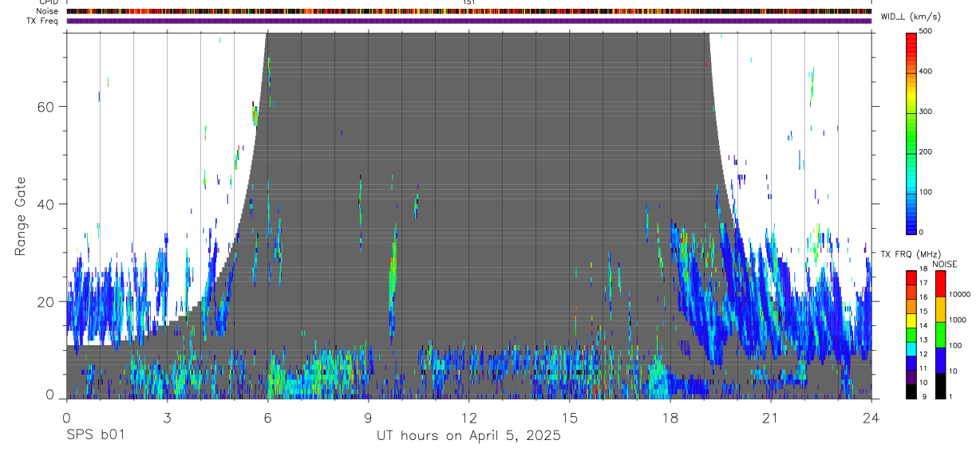Click the 'NOISE' legend title
Image resolution: width=980 pixels, height=452 pixels.
click(x=944, y=264)
